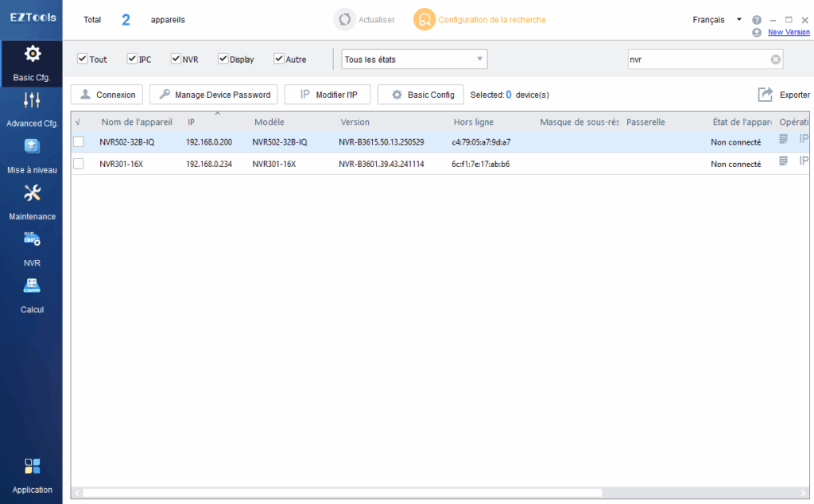The height and width of the screenshot is (504, 814).
Task: Click version NVR-B3615.50.13.250529 cell
Action: point(381,142)
